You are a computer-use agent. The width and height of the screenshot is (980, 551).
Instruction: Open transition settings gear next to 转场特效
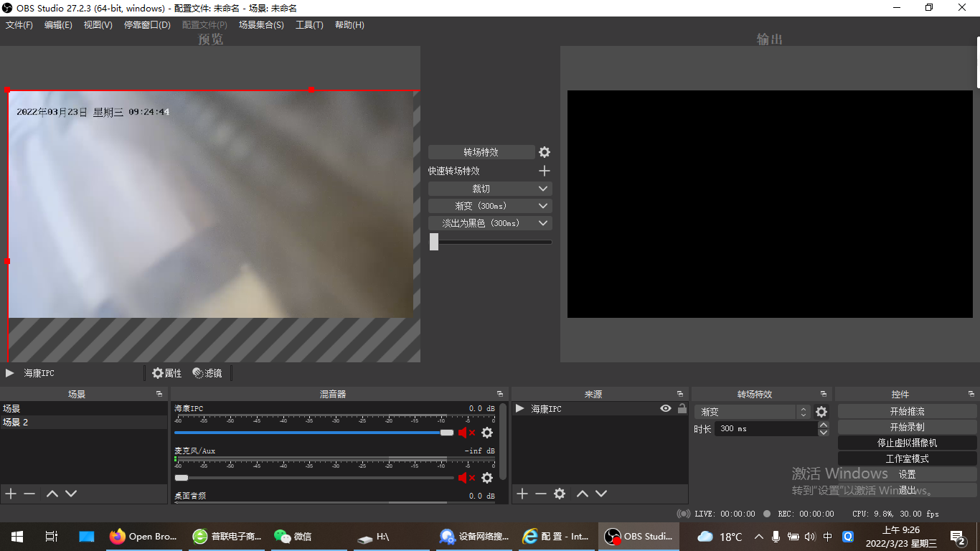(x=545, y=152)
